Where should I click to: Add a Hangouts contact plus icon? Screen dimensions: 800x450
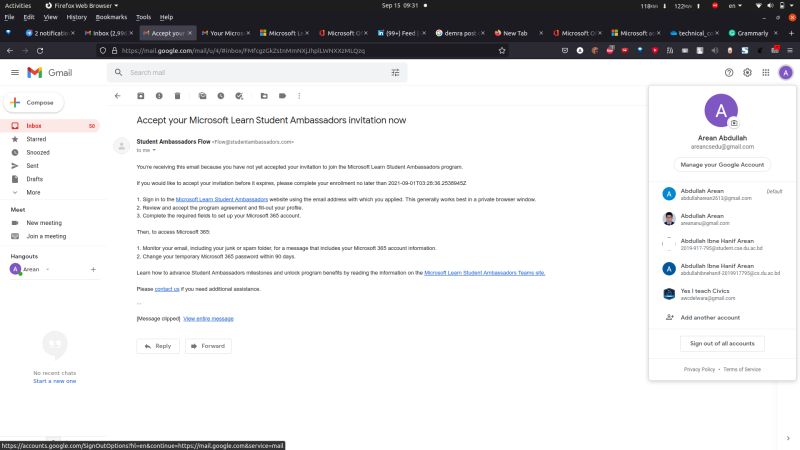(x=93, y=269)
